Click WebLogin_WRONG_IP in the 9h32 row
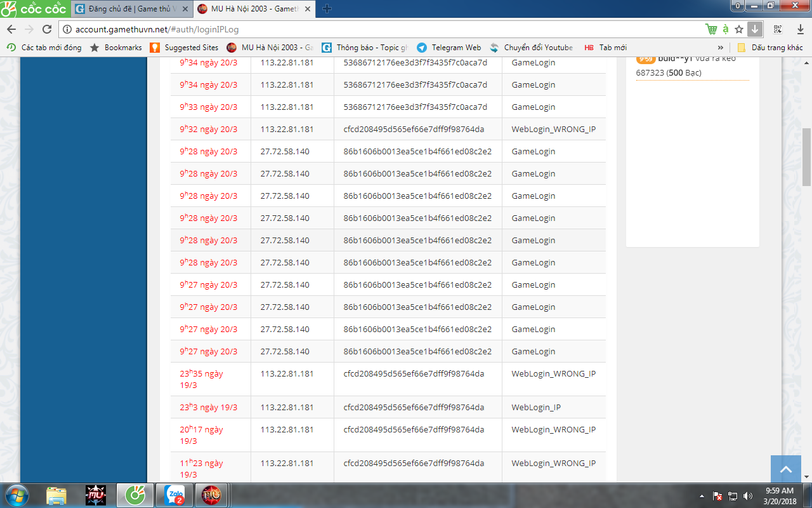The height and width of the screenshot is (508, 812). (x=554, y=129)
